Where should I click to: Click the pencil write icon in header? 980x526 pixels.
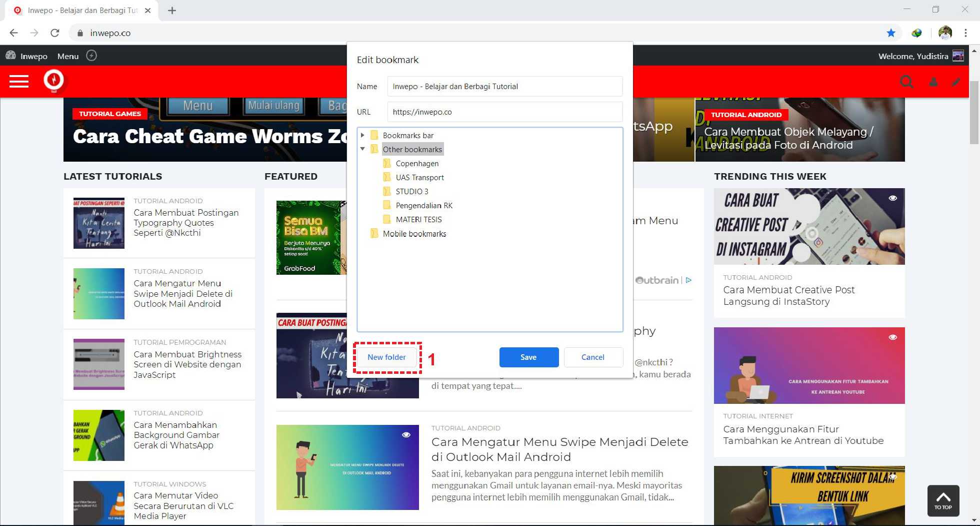click(x=956, y=82)
